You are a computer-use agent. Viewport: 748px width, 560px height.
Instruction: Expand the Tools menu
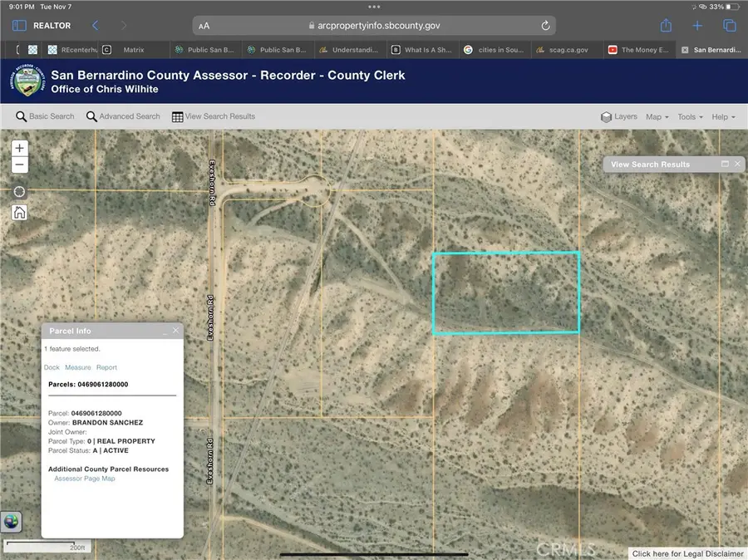tap(689, 116)
